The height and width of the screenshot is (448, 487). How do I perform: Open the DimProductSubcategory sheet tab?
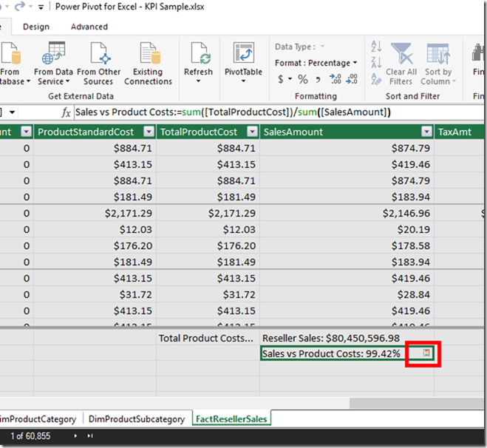pos(137,418)
